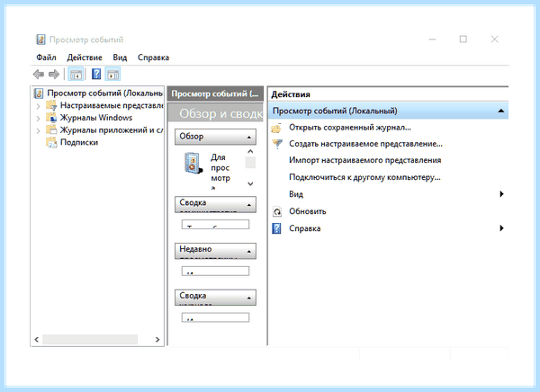540x392 pixels.
Task: Click the Просмотр событий center pane header
Action: (215, 94)
